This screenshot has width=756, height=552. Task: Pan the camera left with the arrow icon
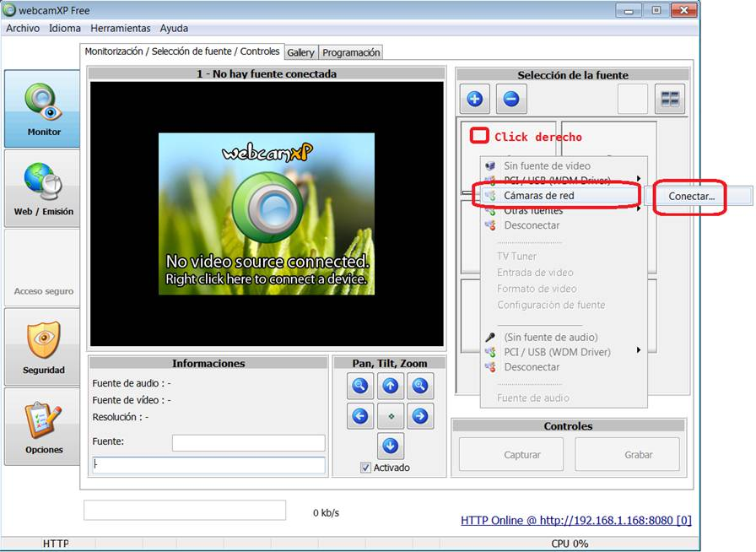click(x=360, y=416)
